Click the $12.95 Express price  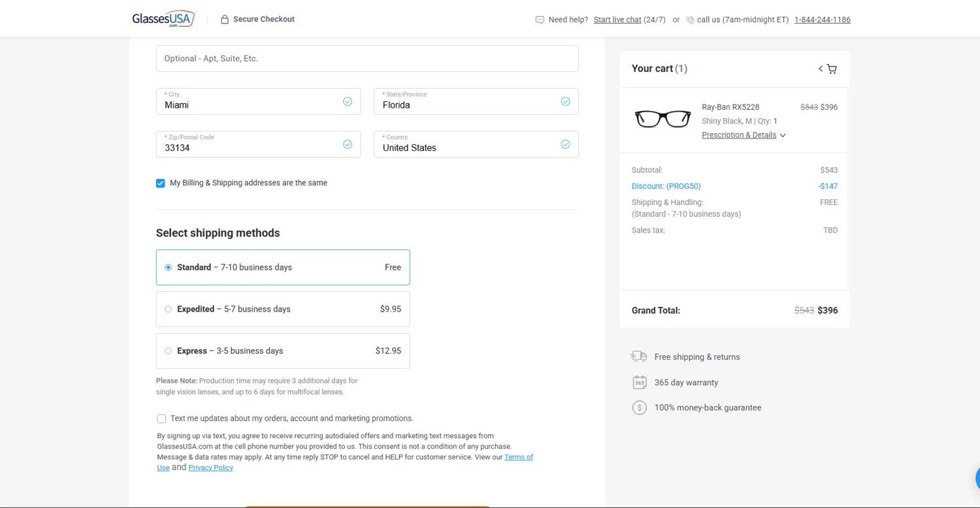pos(388,351)
